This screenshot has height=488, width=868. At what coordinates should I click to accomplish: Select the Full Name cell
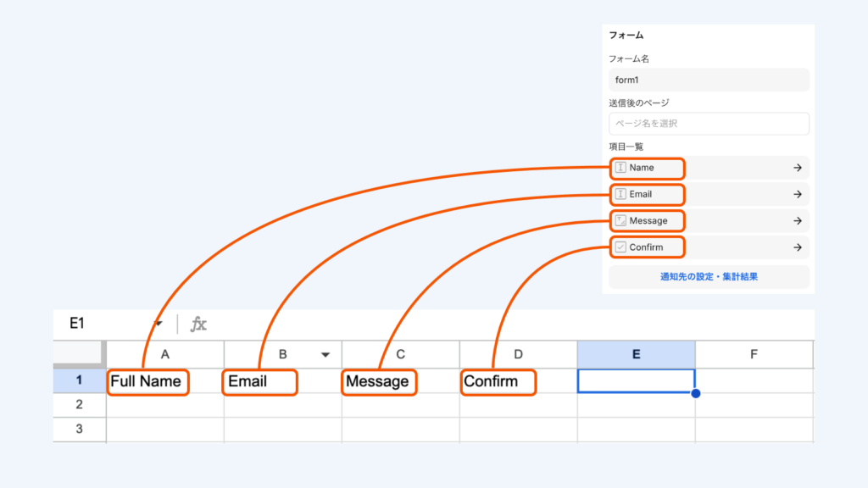(x=147, y=381)
